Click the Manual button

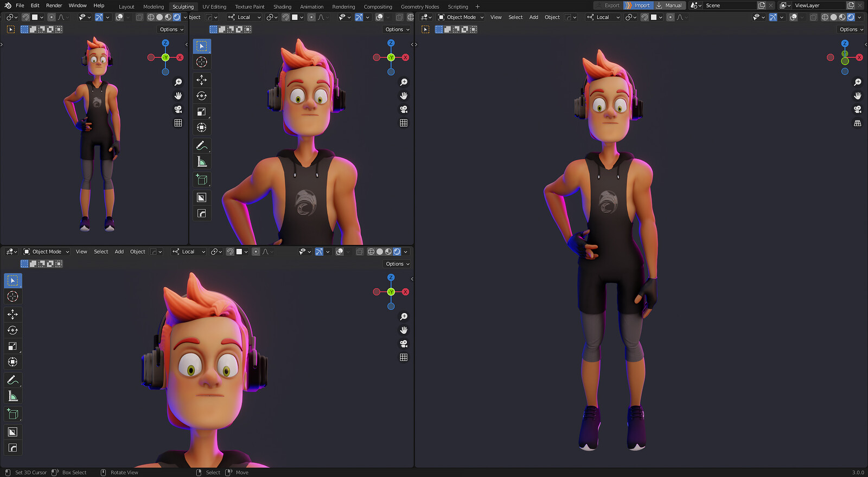tap(669, 5)
